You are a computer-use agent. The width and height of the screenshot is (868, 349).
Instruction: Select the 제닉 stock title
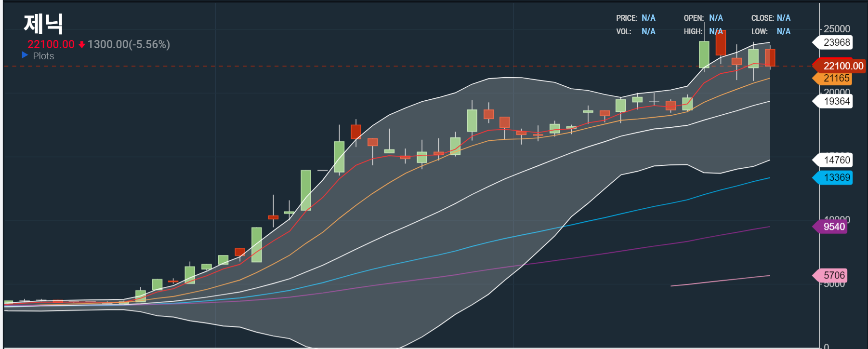point(43,24)
